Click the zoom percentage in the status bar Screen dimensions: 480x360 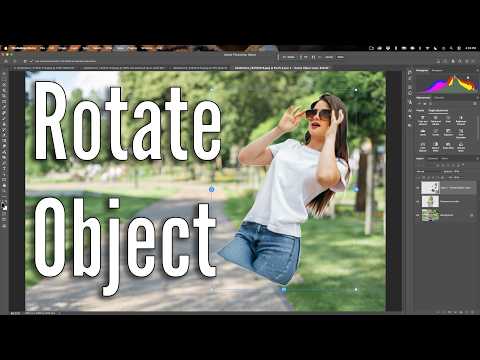pos(15,313)
